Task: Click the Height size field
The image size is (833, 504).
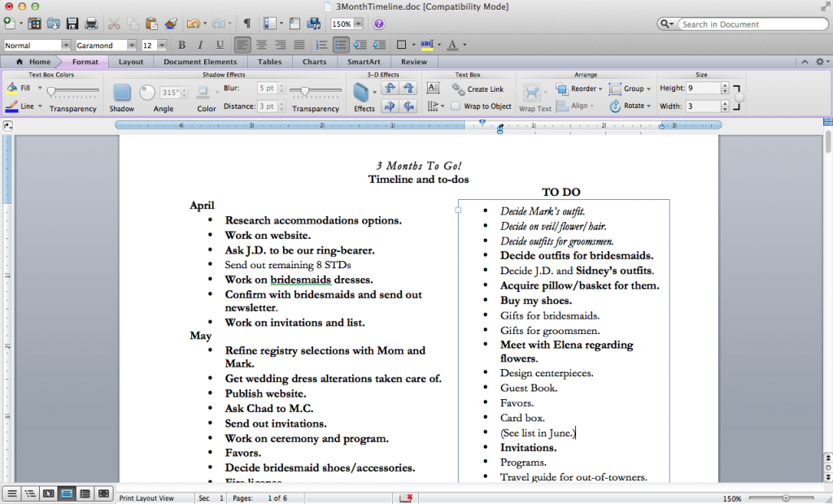Action: (x=703, y=88)
